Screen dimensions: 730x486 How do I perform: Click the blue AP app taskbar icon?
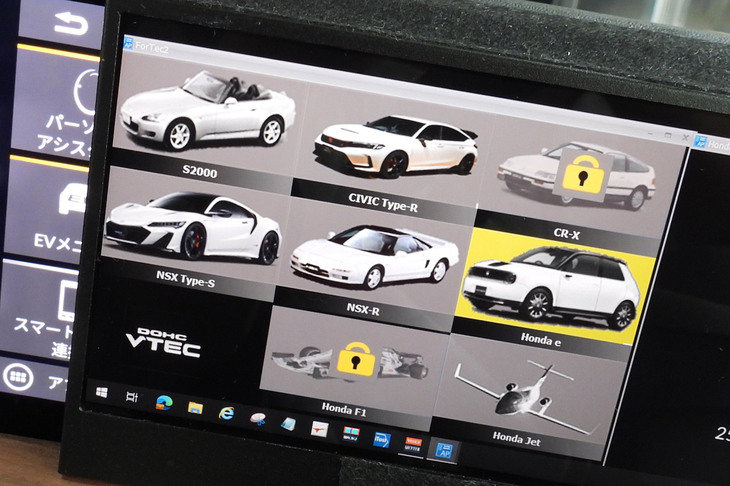444,451
